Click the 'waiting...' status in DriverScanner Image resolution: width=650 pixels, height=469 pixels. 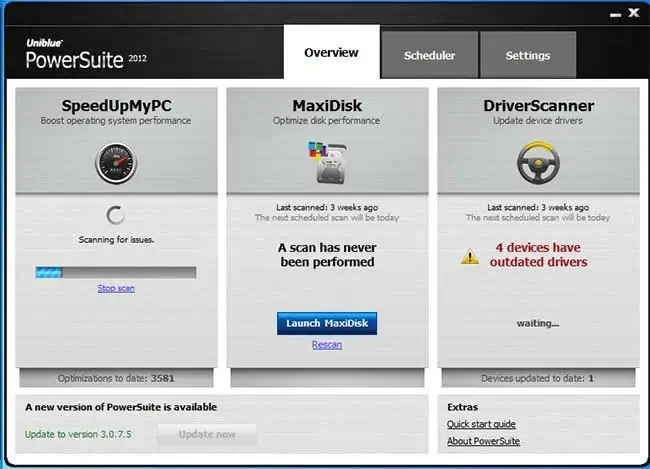pyautogui.click(x=538, y=323)
